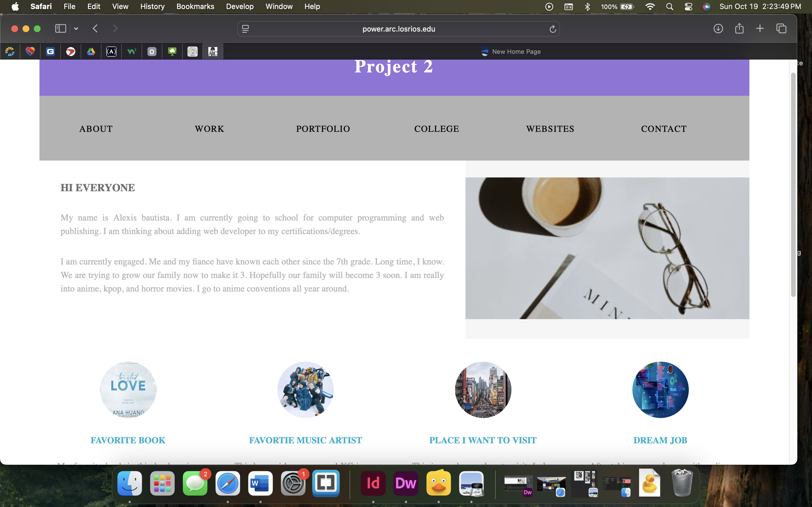Launch Dreamweaver from the Dock

pos(406,483)
